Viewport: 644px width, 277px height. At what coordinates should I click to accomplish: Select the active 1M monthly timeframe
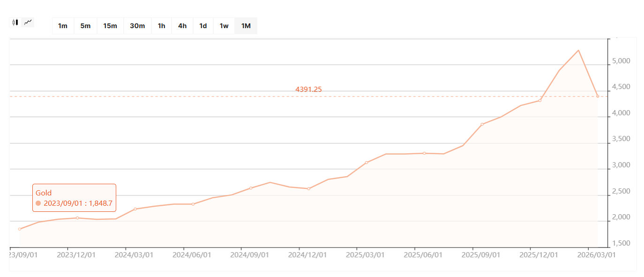click(246, 26)
